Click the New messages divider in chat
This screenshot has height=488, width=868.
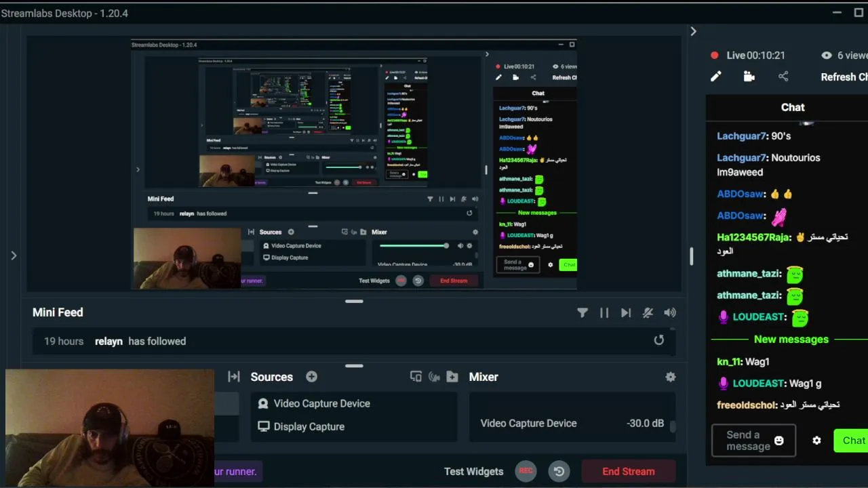[x=791, y=339]
